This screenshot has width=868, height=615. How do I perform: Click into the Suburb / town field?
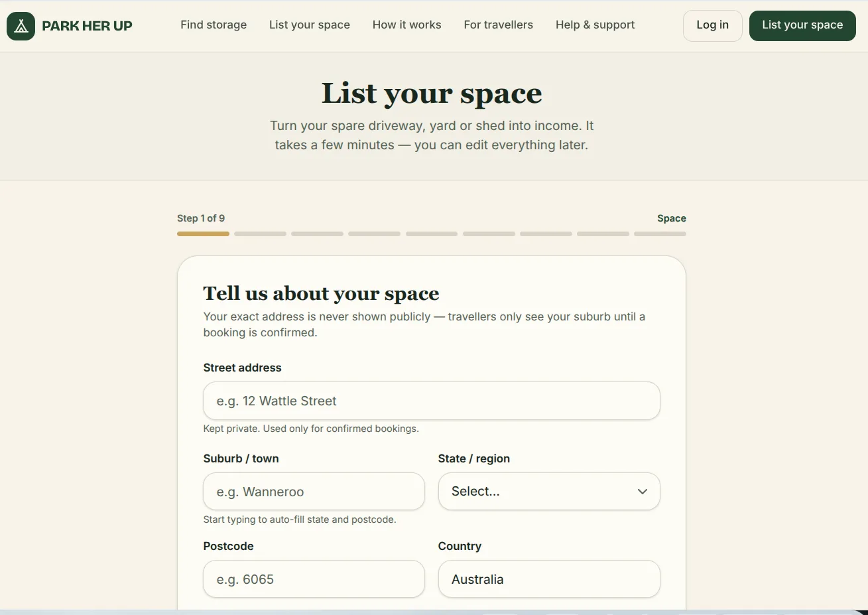(x=314, y=492)
